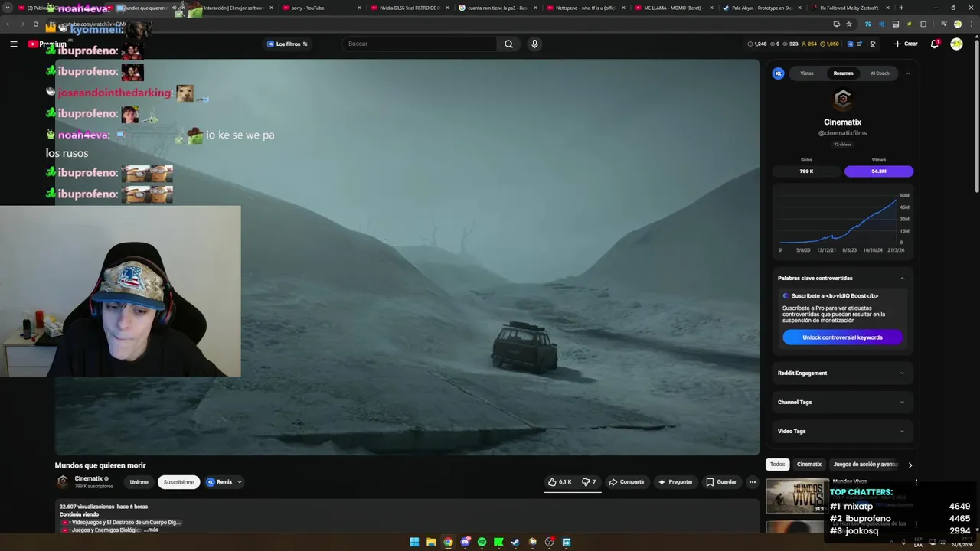Open Remix dropdown arrow
Image resolution: width=980 pixels, height=551 pixels.
240,482
